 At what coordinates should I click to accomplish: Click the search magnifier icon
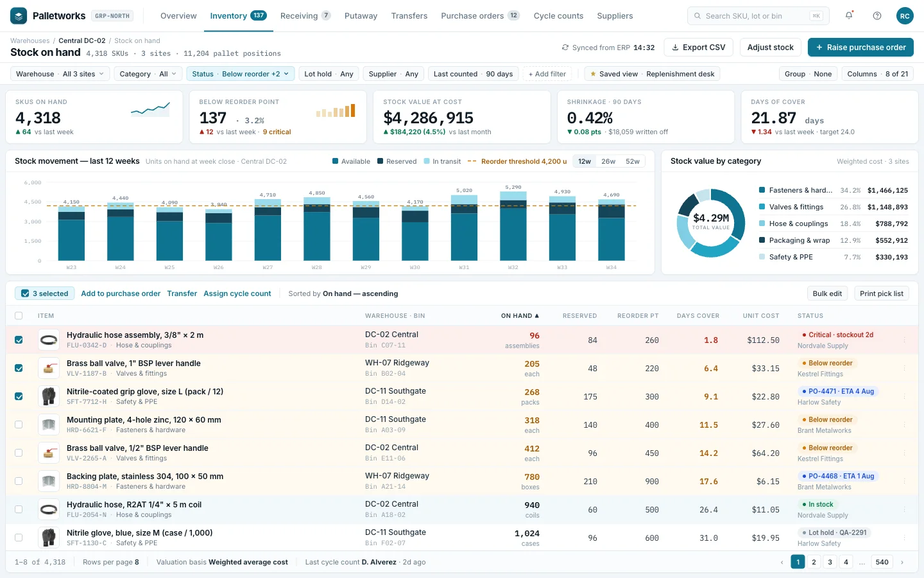[x=697, y=16]
